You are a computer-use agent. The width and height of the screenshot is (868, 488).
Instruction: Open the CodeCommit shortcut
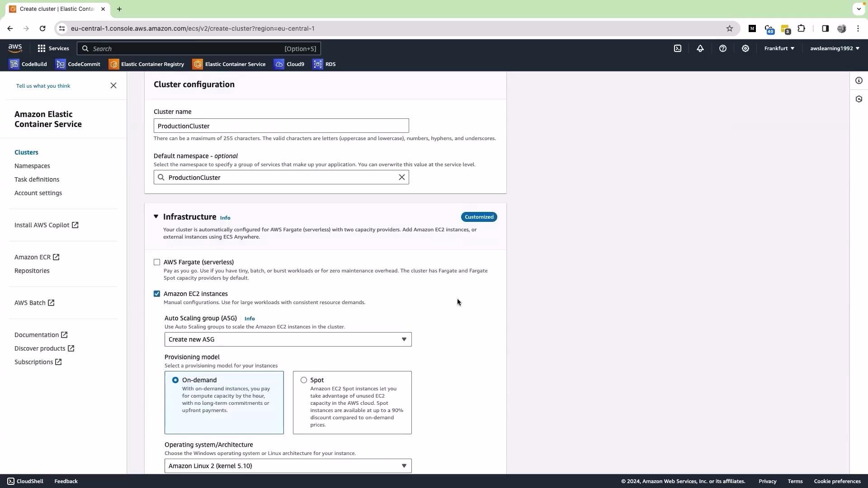(x=78, y=64)
